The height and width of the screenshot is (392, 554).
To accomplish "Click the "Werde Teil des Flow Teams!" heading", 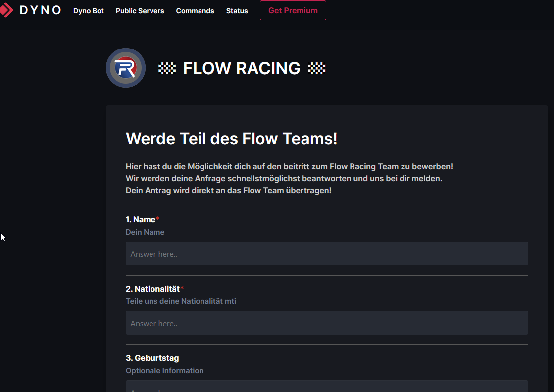I will [x=231, y=139].
